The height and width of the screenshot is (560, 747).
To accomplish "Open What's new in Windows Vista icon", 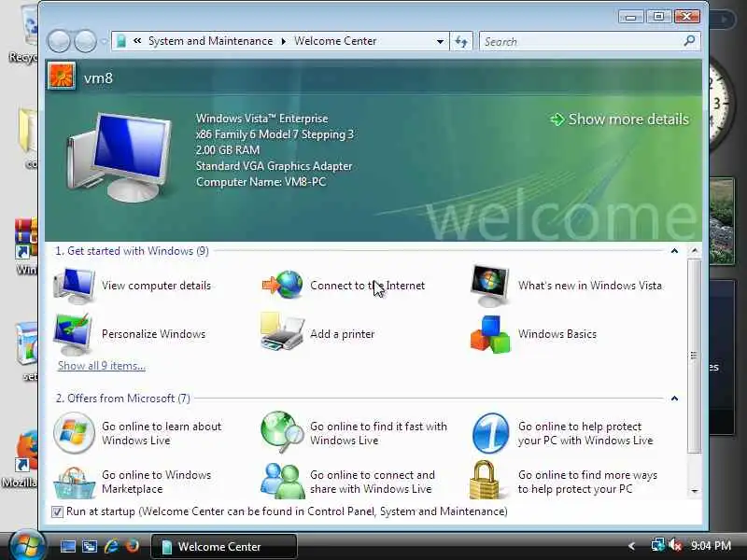I will [489, 286].
